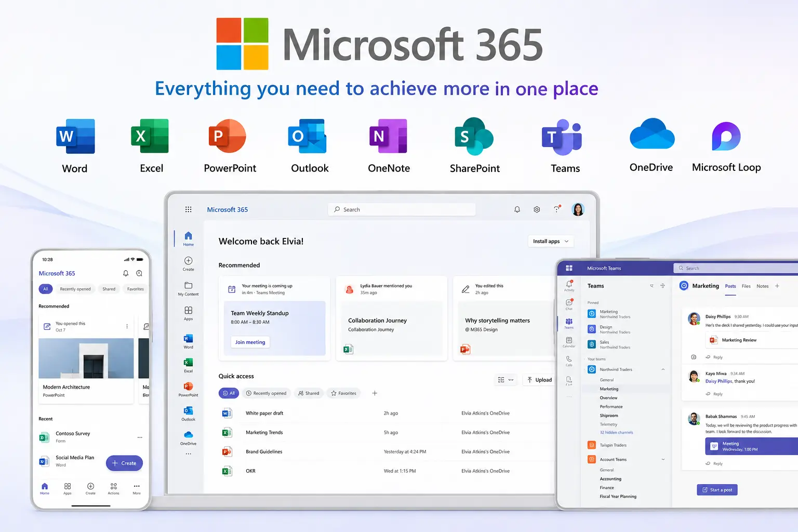Add a new Quick access filter
Image resolution: width=798 pixels, height=532 pixels.
tap(375, 393)
